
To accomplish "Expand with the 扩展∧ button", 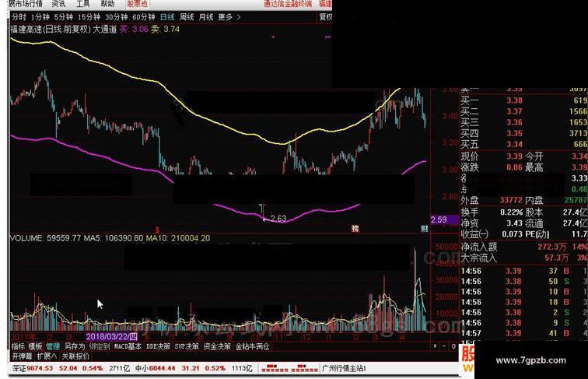I will coord(47,356).
